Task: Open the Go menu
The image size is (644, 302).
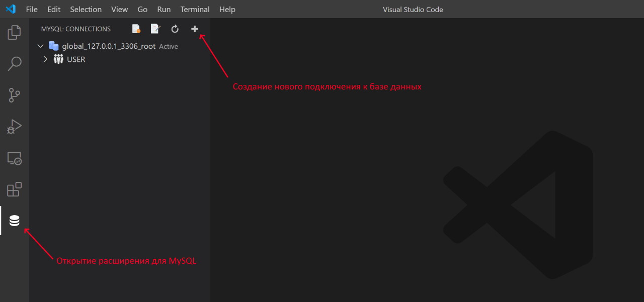Action: (x=142, y=10)
